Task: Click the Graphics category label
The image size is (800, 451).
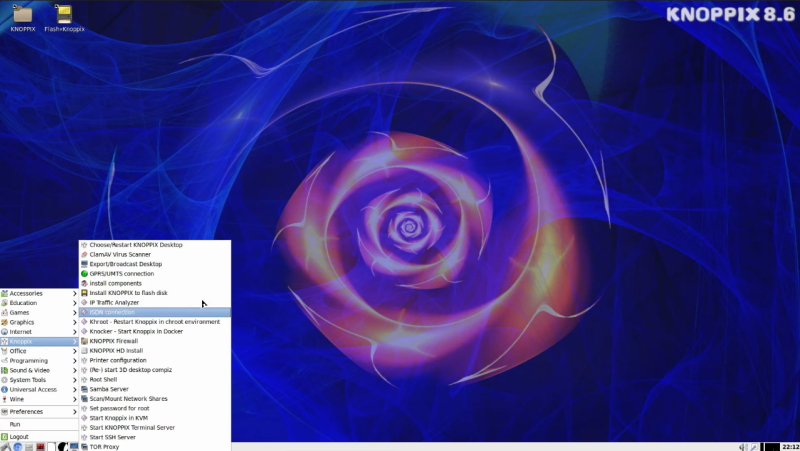Action: click(x=22, y=322)
